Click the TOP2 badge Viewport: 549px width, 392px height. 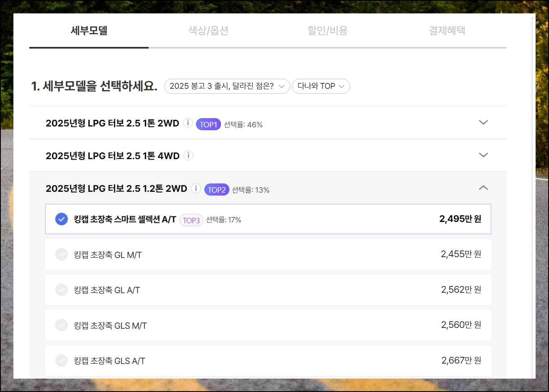[217, 190]
